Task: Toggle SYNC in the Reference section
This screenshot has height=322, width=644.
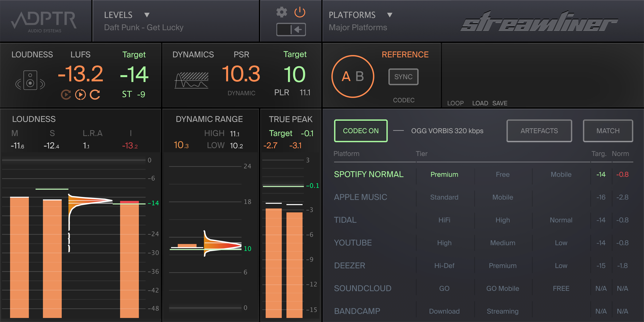Action: coord(403,77)
